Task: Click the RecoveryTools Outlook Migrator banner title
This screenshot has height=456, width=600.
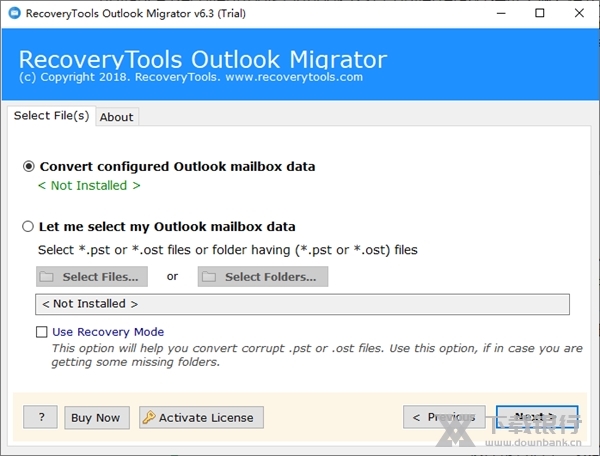Action: click(202, 58)
